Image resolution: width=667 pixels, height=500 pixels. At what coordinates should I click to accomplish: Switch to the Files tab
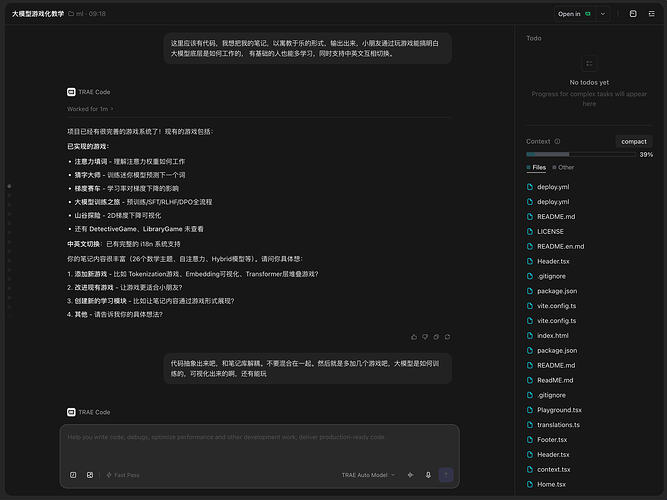click(536, 167)
